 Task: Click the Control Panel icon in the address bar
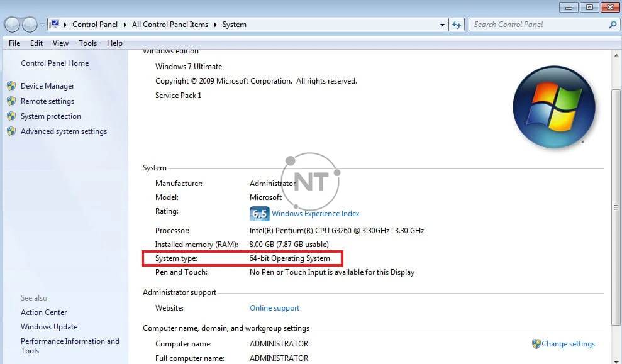coord(53,25)
